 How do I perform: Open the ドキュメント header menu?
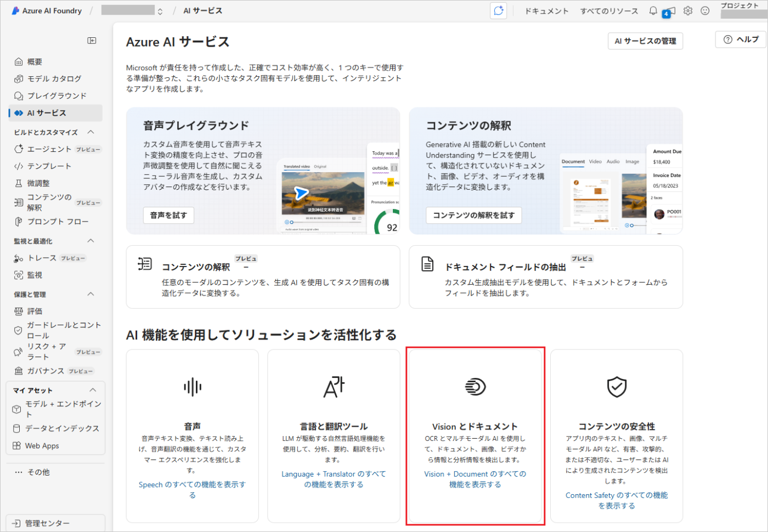point(546,11)
